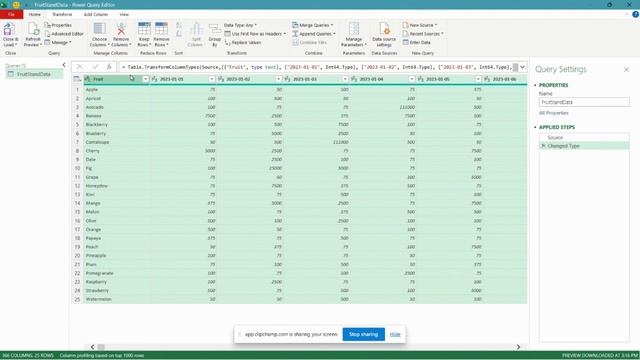Open the New Source dropdown
Screen dimensions: 640x360
point(420,25)
